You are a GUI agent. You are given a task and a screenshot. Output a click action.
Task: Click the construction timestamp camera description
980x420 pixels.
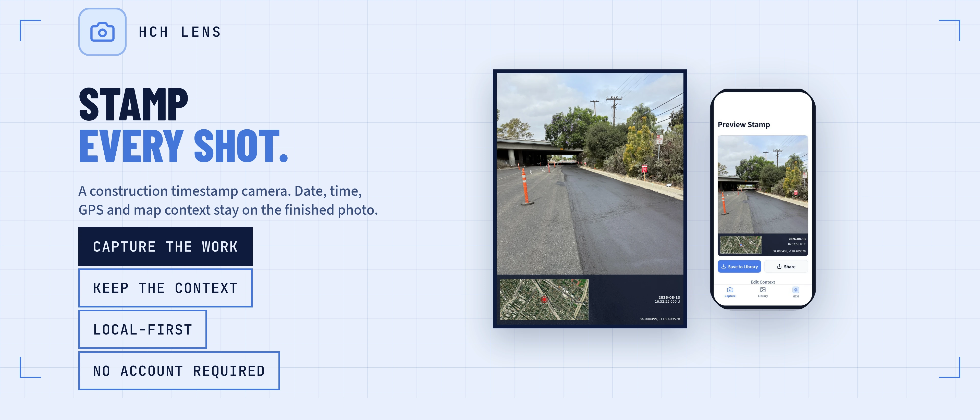pyautogui.click(x=228, y=200)
